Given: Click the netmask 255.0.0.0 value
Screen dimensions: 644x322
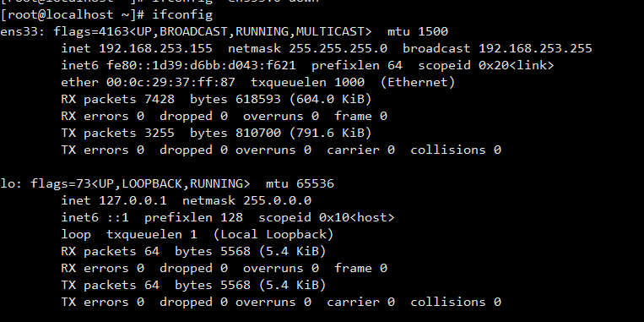Looking at the screenshot, I should 277,200.
